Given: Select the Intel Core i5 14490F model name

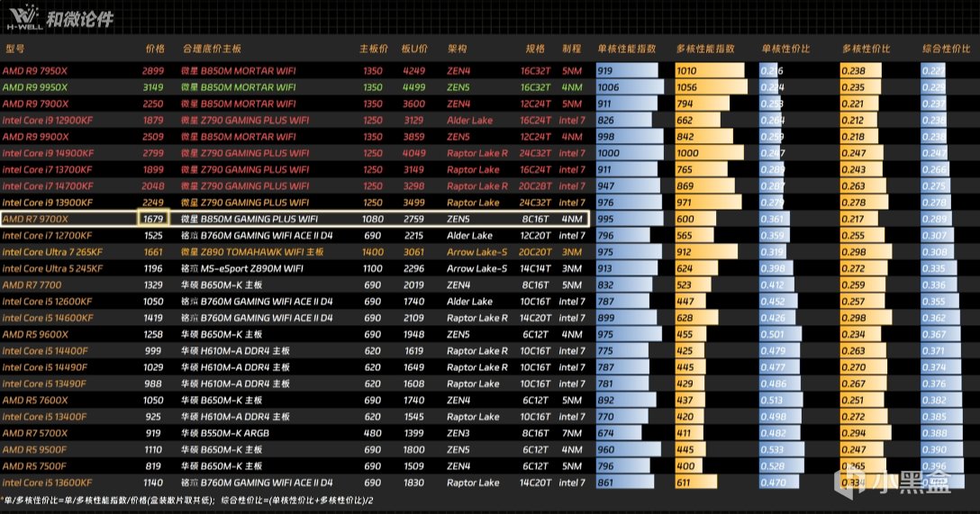Looking at the screenshot, I should point(45,367).
